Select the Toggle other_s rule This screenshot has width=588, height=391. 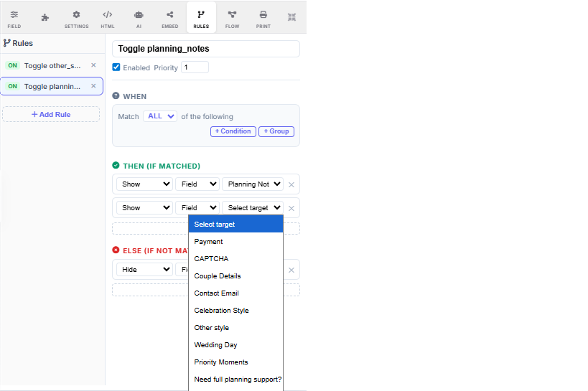[x=52, y=65]
